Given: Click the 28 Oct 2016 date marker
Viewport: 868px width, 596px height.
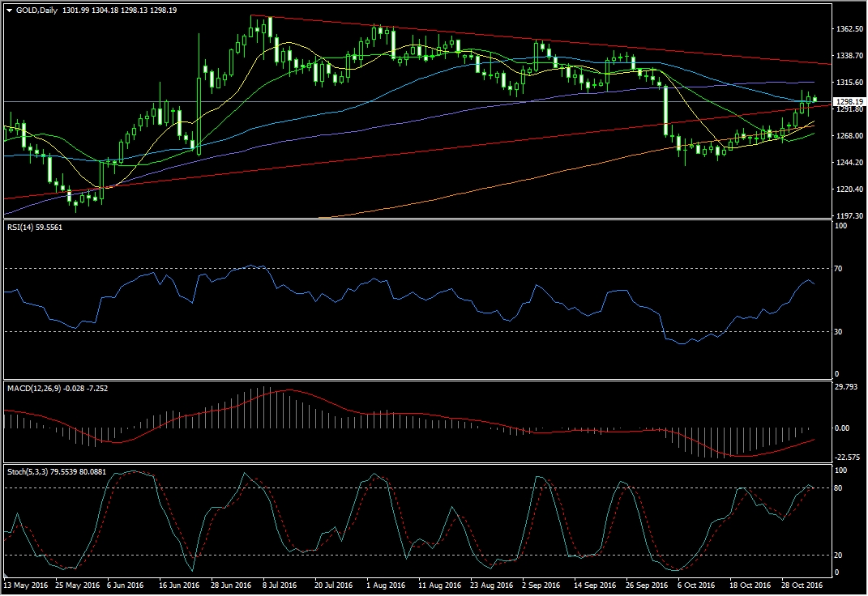Looking at the screenshot, I should pos(802,585).
